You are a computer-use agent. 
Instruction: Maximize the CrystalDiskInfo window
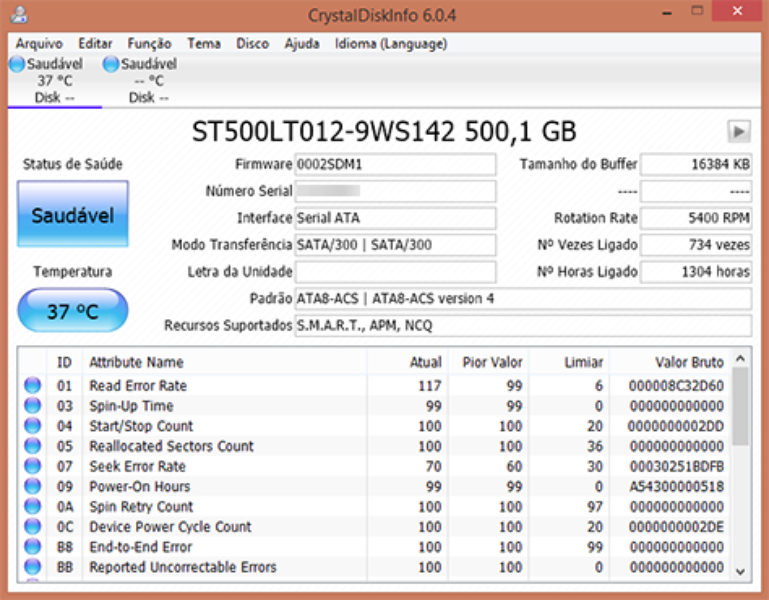click(x=697, y=11)
